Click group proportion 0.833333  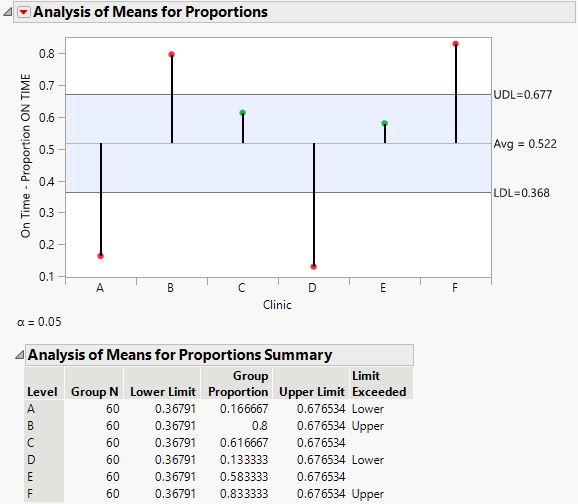tap(244, 494)
